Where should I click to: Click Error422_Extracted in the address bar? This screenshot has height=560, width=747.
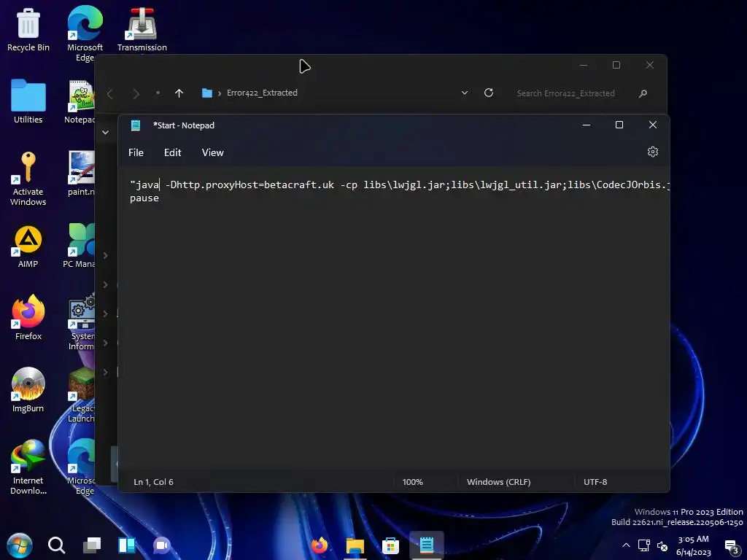[x=262, y=93]
